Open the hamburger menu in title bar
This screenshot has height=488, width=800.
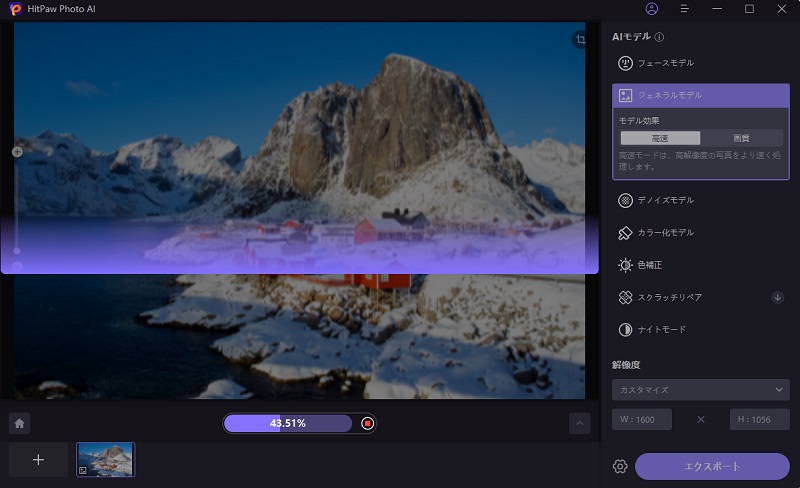(684, 9)
